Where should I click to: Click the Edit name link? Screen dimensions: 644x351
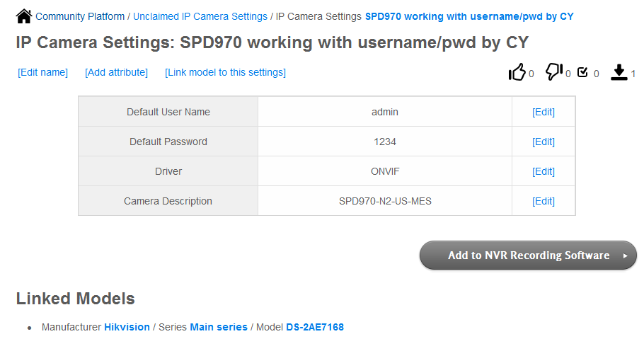click(x=42, y=72)
